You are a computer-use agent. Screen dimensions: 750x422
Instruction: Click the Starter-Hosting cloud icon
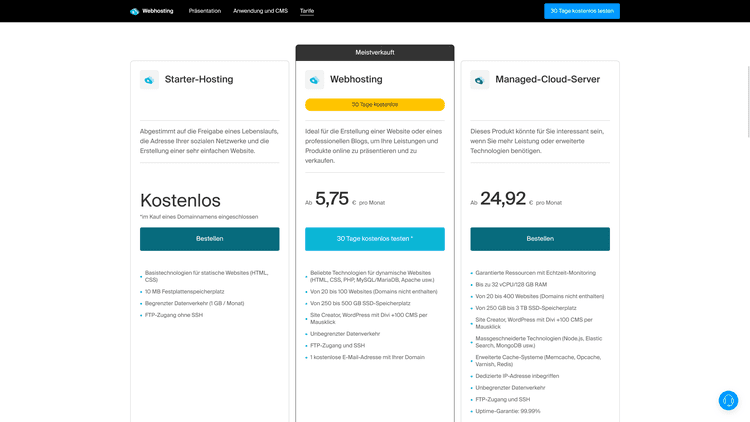pos(149,80)
